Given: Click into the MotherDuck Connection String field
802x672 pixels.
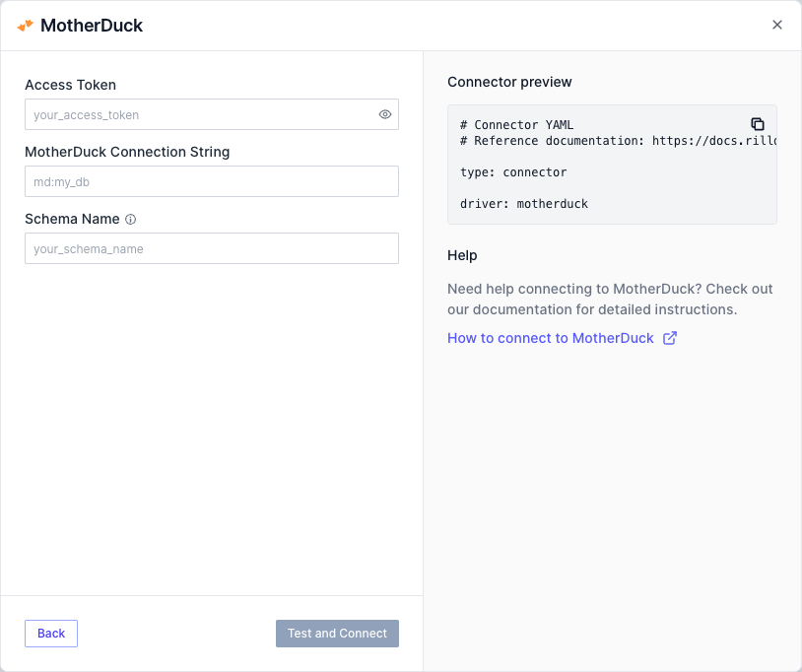Looking at the screenshot, I should pos(212,181).
